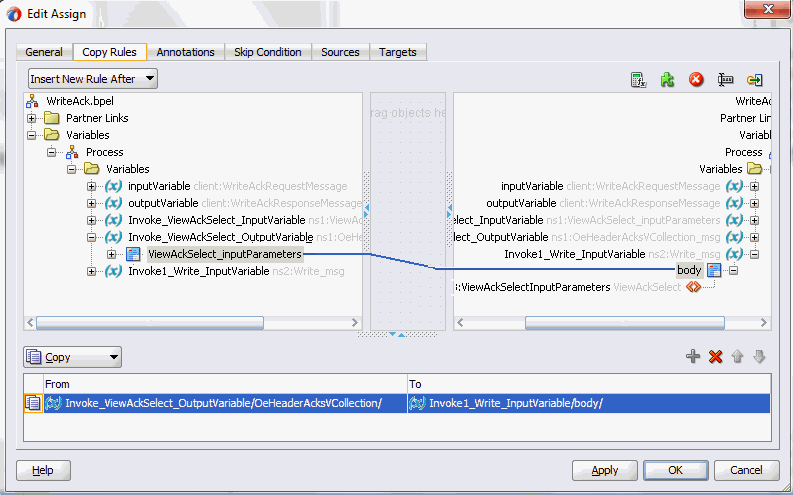Viewport: 793px width, 495px height.
Task: Switch to the Targets tab
Action: [x=398, y=52]
